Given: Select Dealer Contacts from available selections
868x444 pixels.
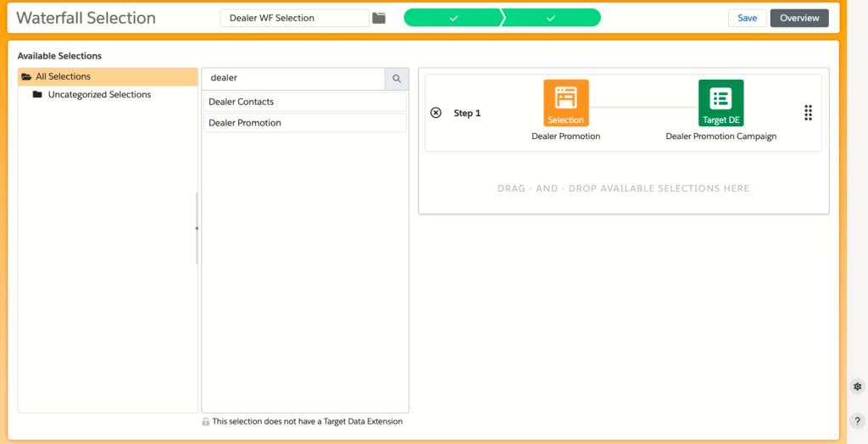Looking at the screenshot, I should 303,102.
